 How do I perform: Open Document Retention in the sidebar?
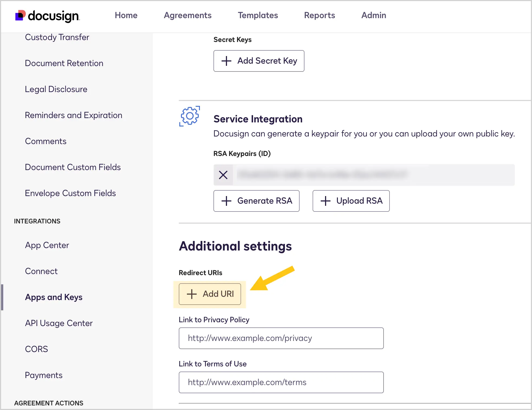(64, 63)
